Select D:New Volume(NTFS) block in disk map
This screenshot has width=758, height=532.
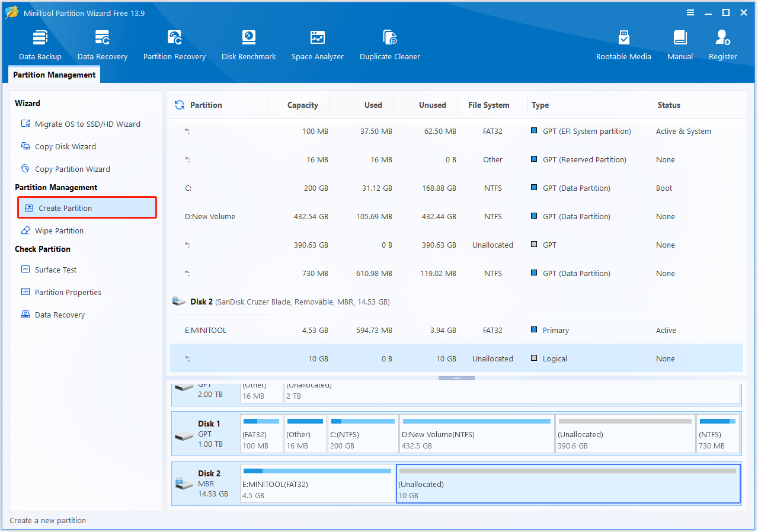point(476,434)
